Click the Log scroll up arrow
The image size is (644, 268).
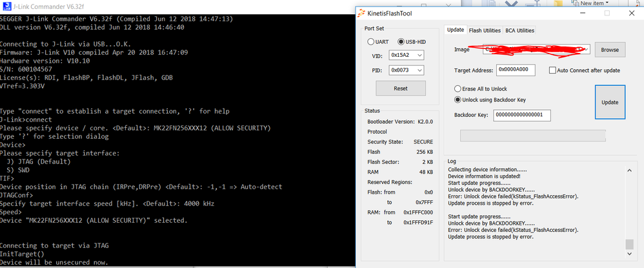point(629,170)
